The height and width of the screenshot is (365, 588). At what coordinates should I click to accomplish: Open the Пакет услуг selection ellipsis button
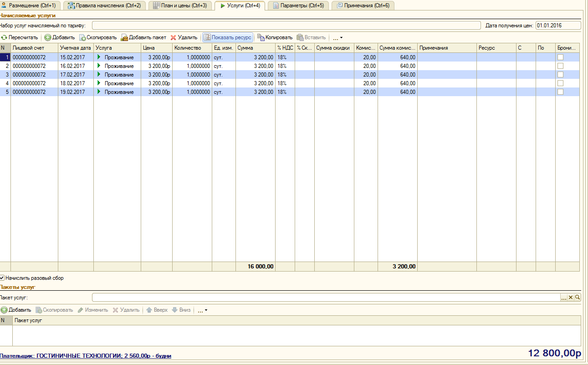click(x=564, y=297)
